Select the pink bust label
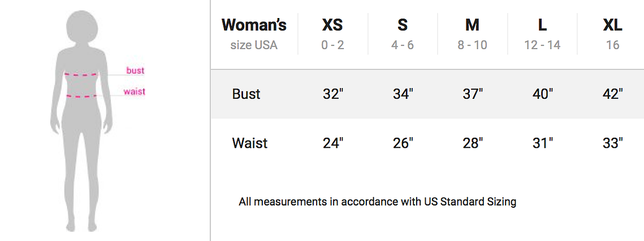Screen dimensions: 644x241 click(x=135, y=71)
